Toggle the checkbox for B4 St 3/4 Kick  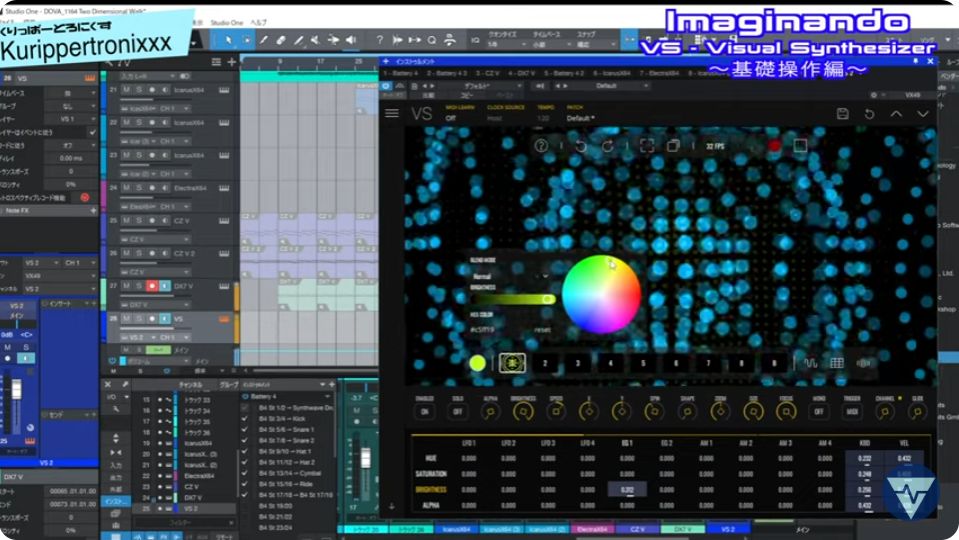coord(245,419)
